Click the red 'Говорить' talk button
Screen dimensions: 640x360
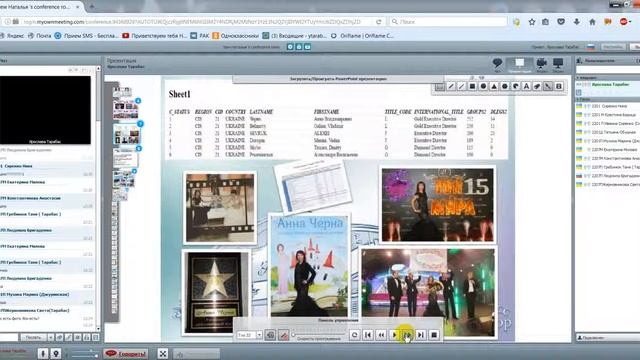click(125, 353)
